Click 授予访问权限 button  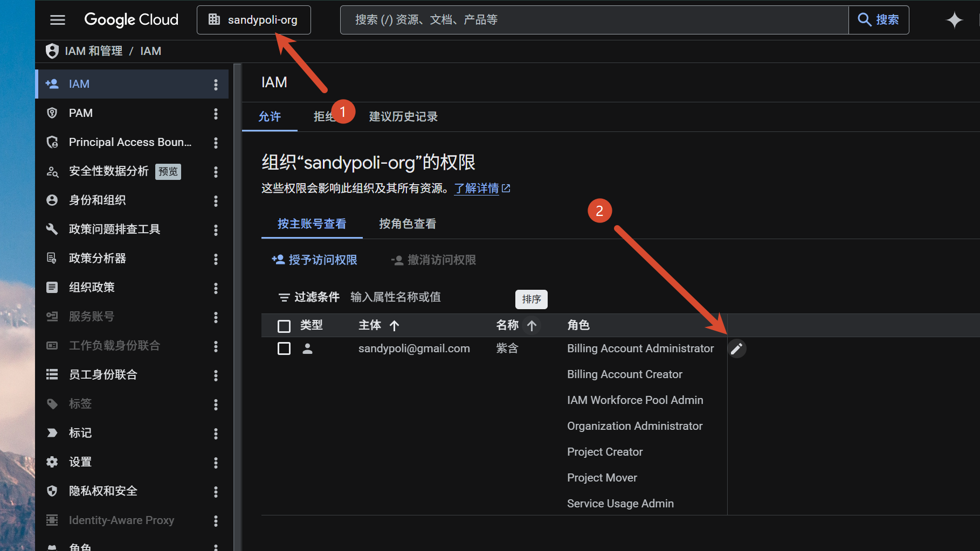tap(315, 260)
